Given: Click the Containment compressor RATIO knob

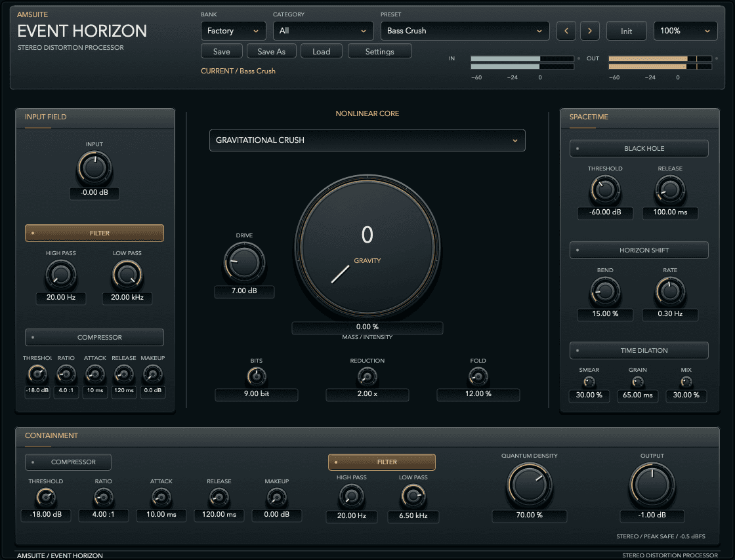Looking at the screenshot, I should click(x=104, y=497).
